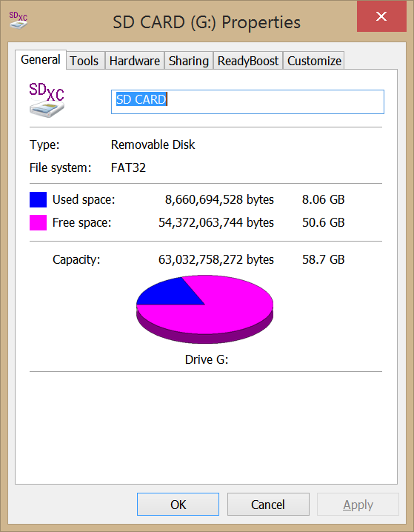Select the ReadyBoost tab

(x=248, y=61)
